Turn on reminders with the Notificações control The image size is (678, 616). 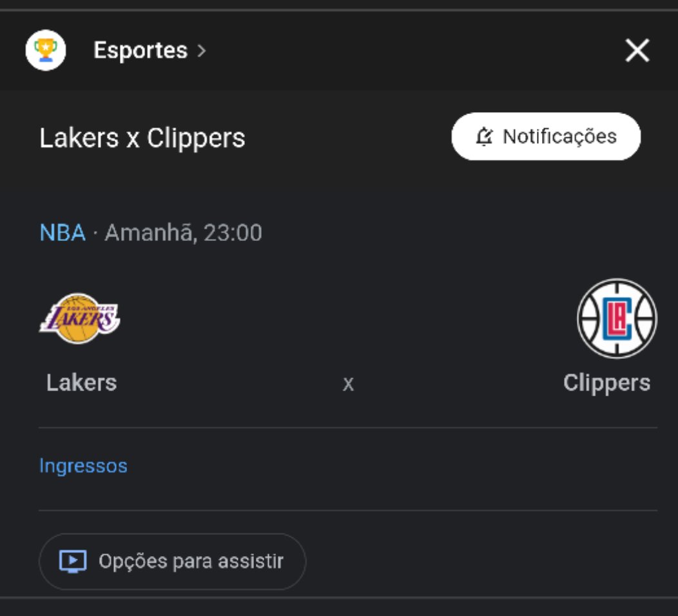pyautogui.click(x=547, y=136)
